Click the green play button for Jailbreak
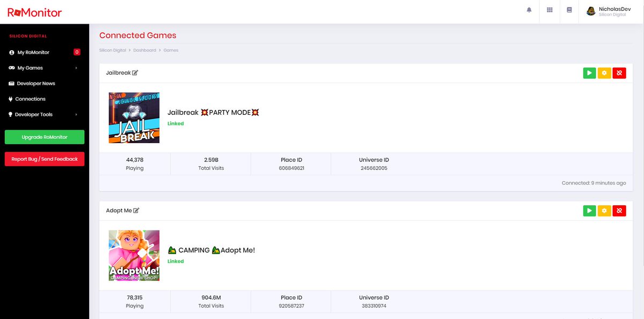Viewport: 644px width, 319px height. [x=589, y=73]
